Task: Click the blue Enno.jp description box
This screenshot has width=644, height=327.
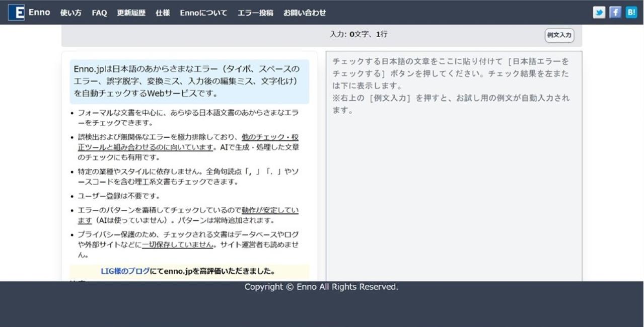Action: click(x=189, y=81)
